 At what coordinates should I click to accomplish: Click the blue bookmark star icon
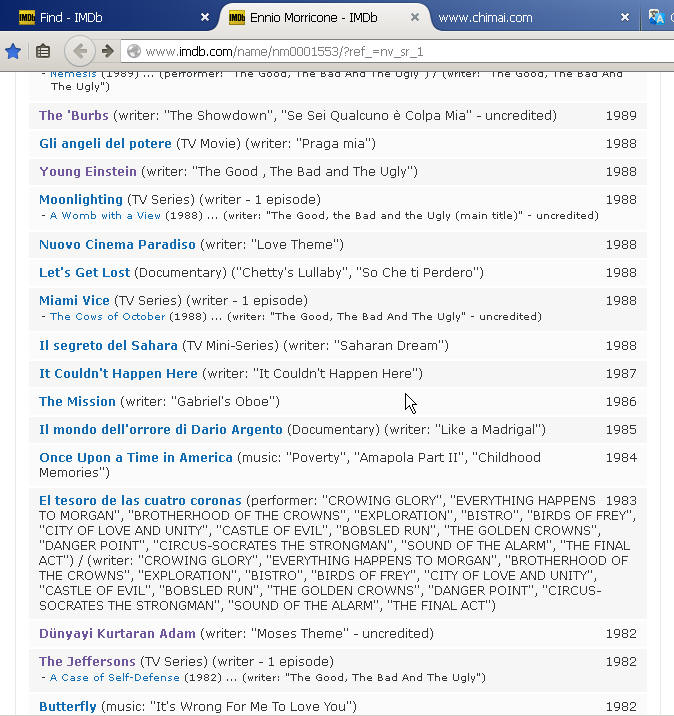pyautogui.click(x=13, y=51)
